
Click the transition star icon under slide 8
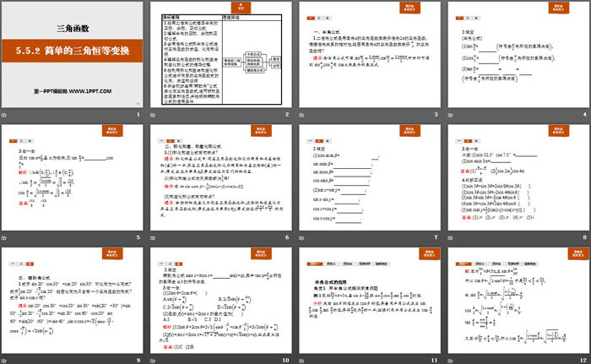pyautogui.click(x=450, y=234)
